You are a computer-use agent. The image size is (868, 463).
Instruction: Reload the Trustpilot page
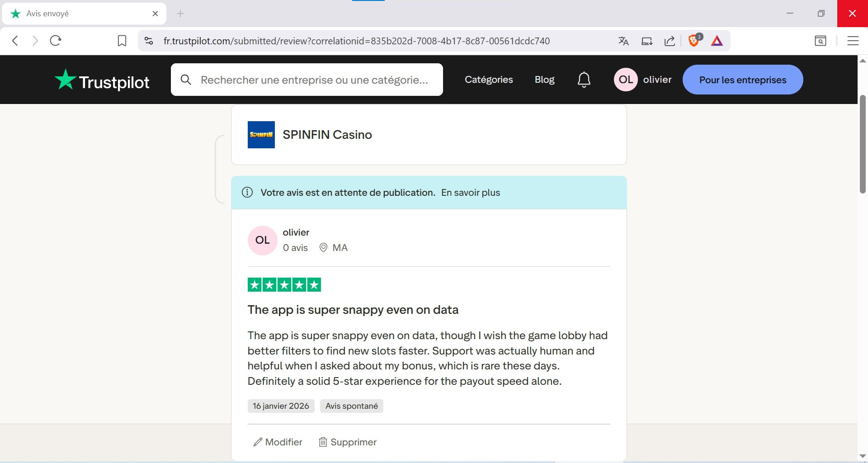pos(56,41)
